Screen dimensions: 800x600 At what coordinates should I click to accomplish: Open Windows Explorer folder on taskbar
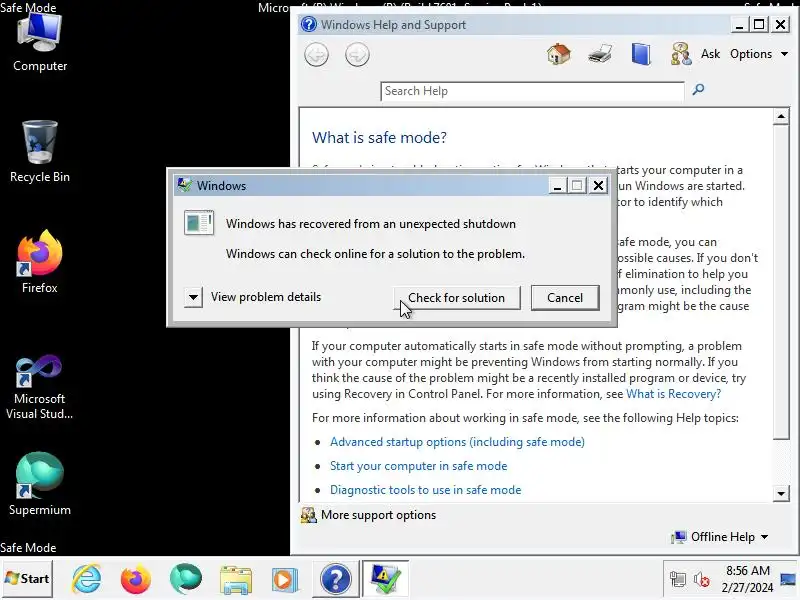coord(236,580)
